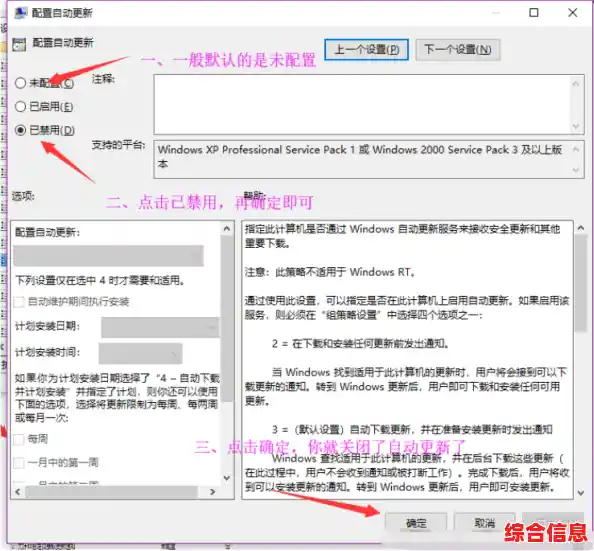594x551 pixels.
Task: Click the left arrow of the options horizontal scrollbar
Action: pos(17,492)
